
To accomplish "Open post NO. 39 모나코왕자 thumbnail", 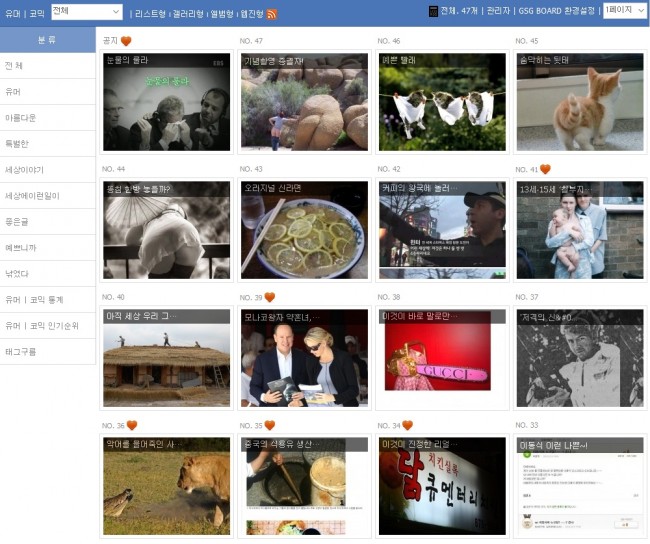I will click(304, 358).
